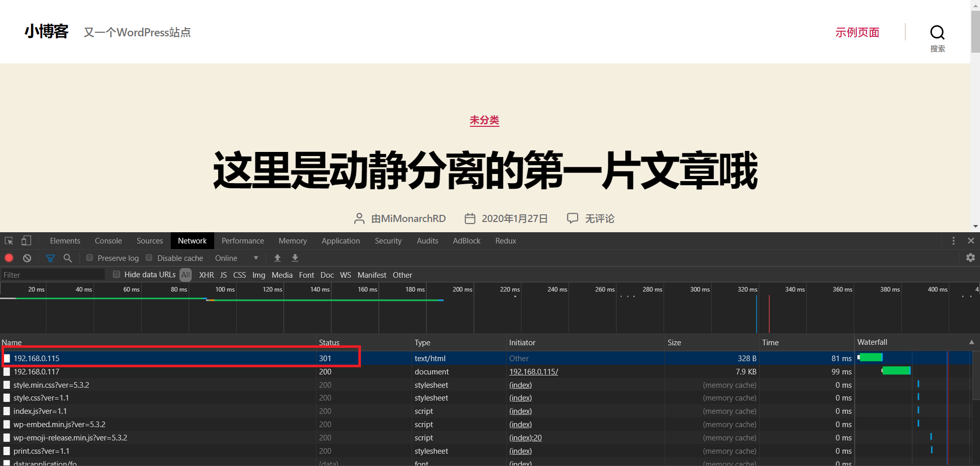980x466 pixels.
Task: Open the Online throttling dropdown
Action: click(x=237, y=258)
